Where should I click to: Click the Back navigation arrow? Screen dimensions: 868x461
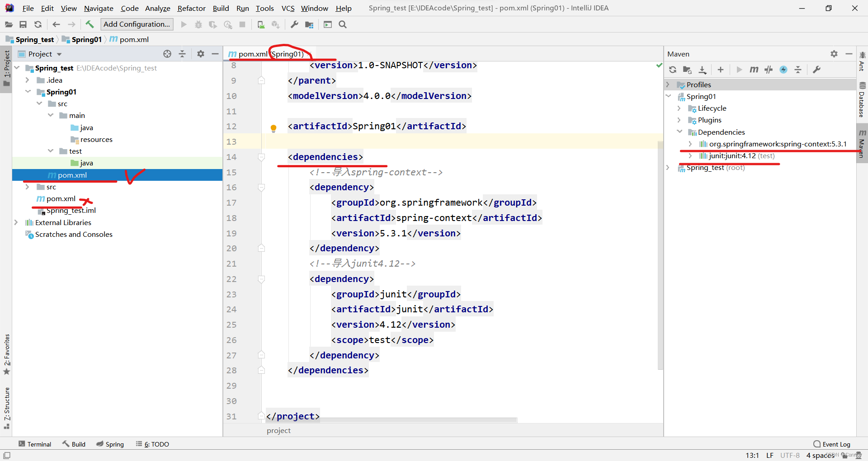pyautogui.click(x=56, y=24)
